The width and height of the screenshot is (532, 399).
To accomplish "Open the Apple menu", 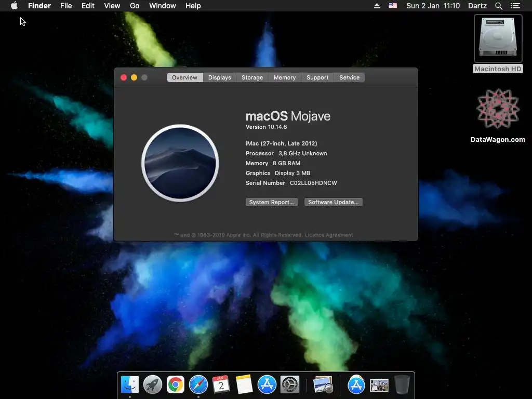I will click(14, 5).
